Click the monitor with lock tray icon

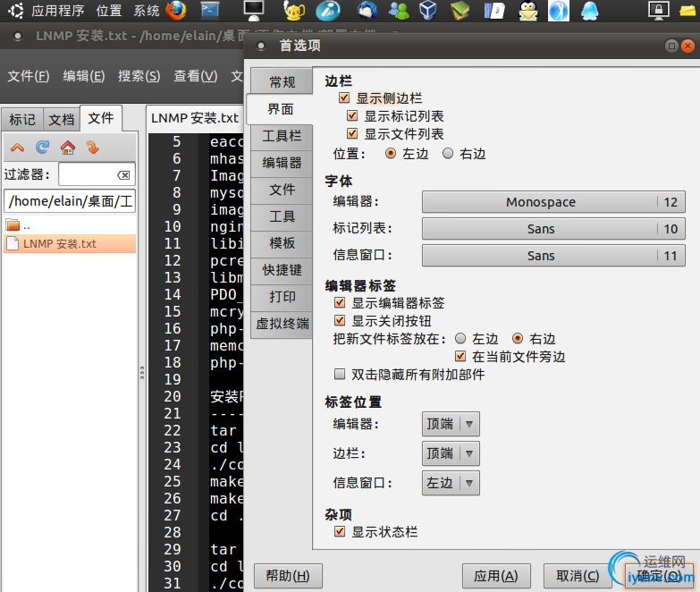pos(659,10)
